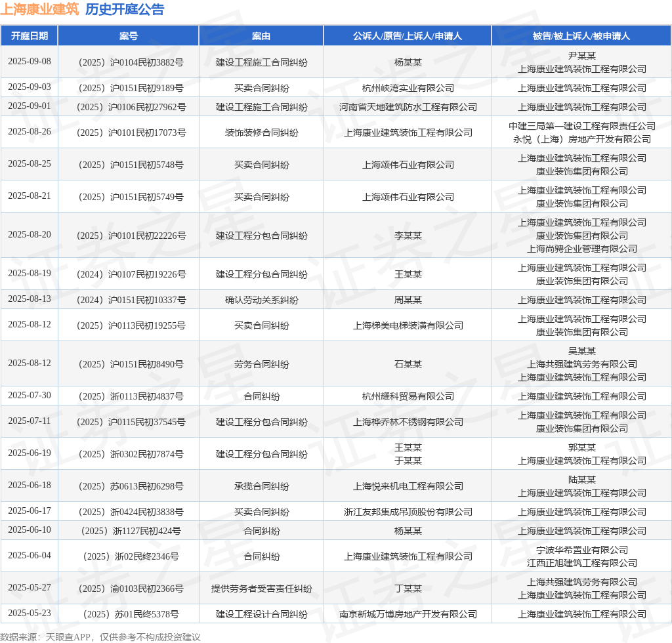Click the date 2025-05-23
Viewport: 672px width, 643px height.
(x=29, y=613)
